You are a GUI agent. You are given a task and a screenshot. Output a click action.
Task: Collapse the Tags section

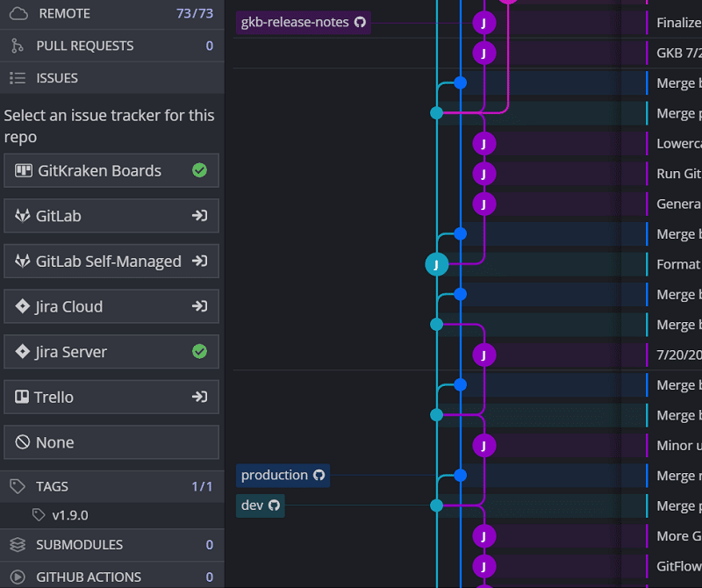(x=52, y=486)
